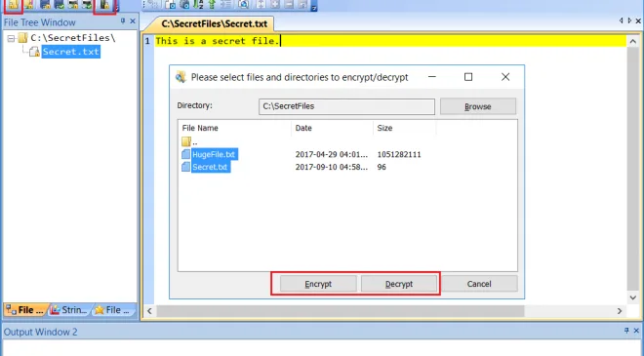Image resolution: width=644 pixels, height=356 pixels.
Task: Click horizontal scrollbar right arrow
Action: pos(620,311)
